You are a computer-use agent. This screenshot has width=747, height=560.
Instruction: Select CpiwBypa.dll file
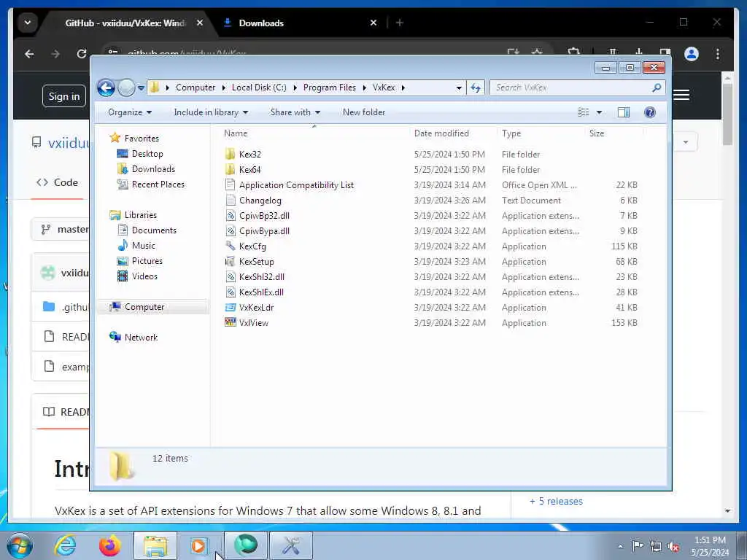click(x=264, y=231)
